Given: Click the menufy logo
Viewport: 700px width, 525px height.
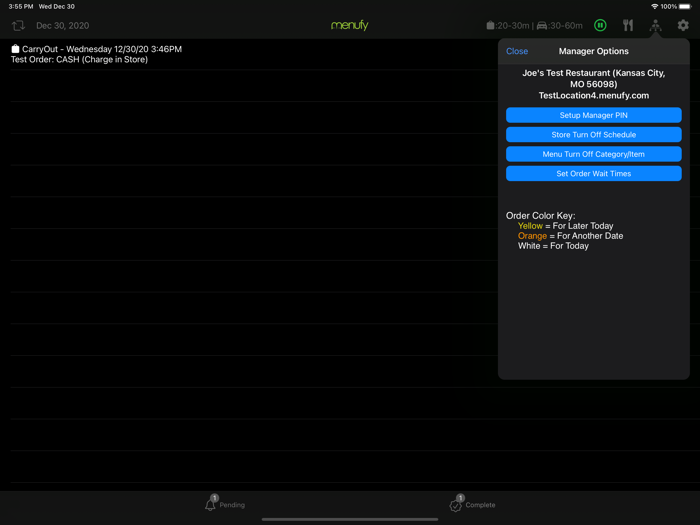Looking at the screenshot, I should tap(350, 25).
